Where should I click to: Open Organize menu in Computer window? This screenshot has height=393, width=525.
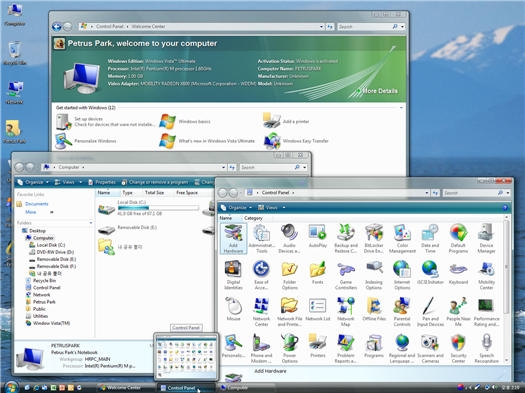coord(33,182)
